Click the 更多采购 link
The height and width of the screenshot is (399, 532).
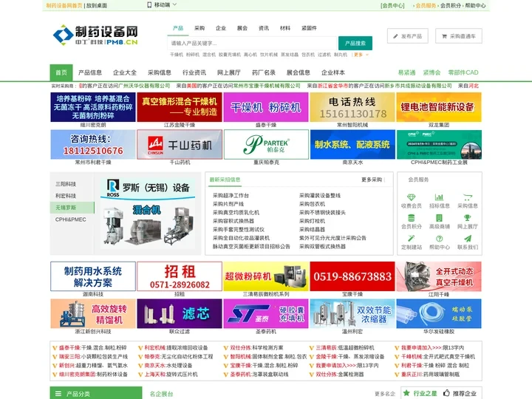(x=372, y=180)
